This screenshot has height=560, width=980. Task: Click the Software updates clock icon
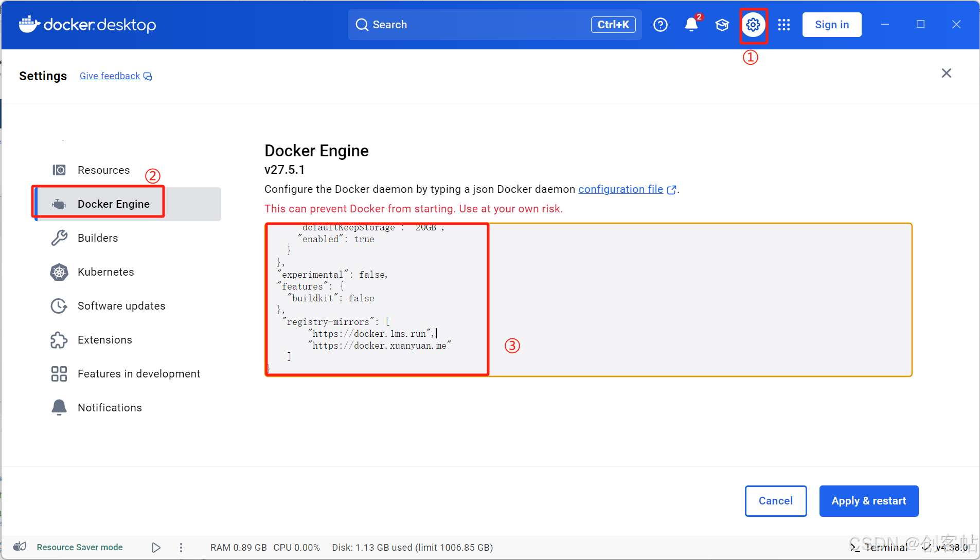click(x=59, y=306)
